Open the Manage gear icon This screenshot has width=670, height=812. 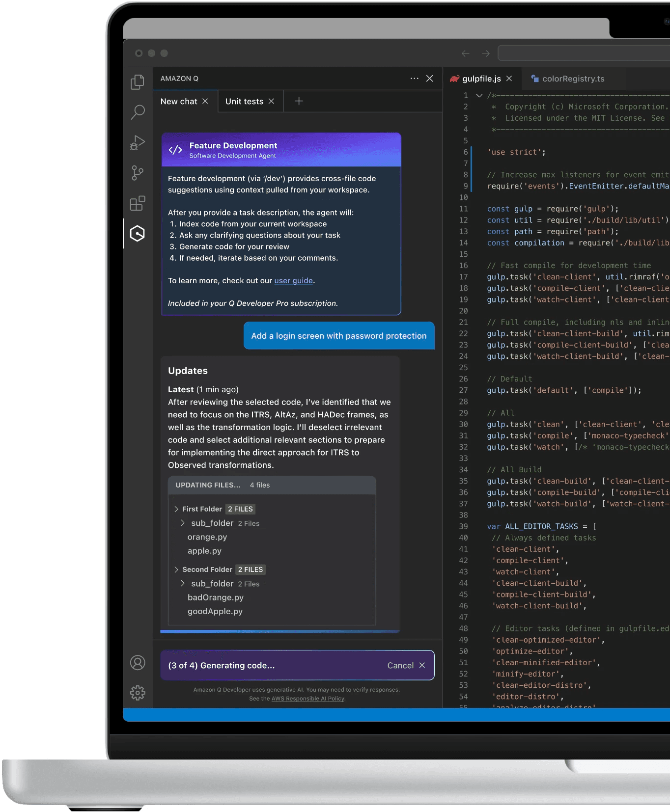pyautogui.click(x=138, y=693)
